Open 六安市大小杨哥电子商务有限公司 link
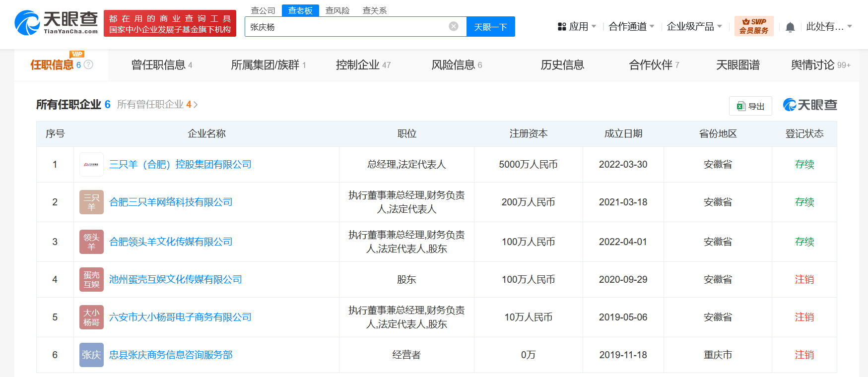 (180, 317)
